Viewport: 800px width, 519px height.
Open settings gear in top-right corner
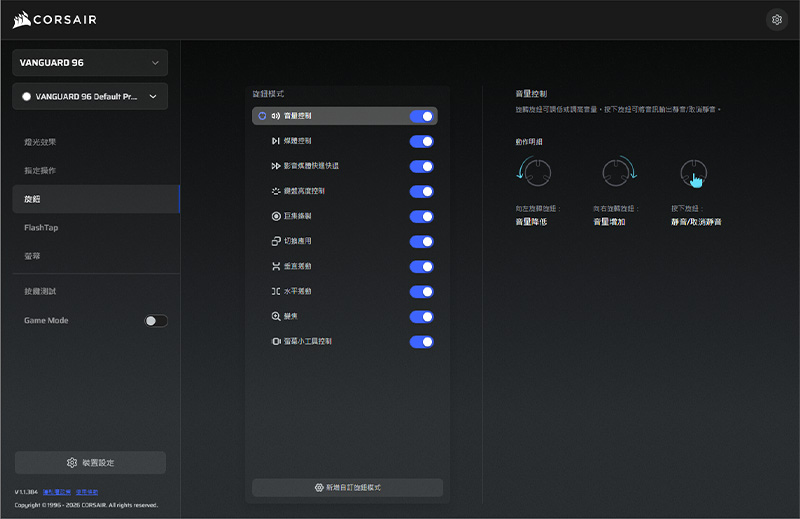click(777, 19)
